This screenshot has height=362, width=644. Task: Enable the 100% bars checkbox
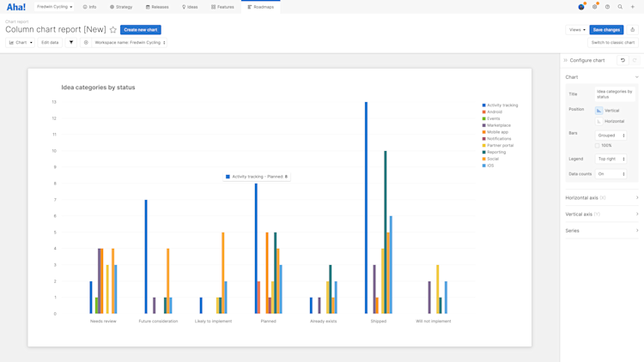coord(597,146)
